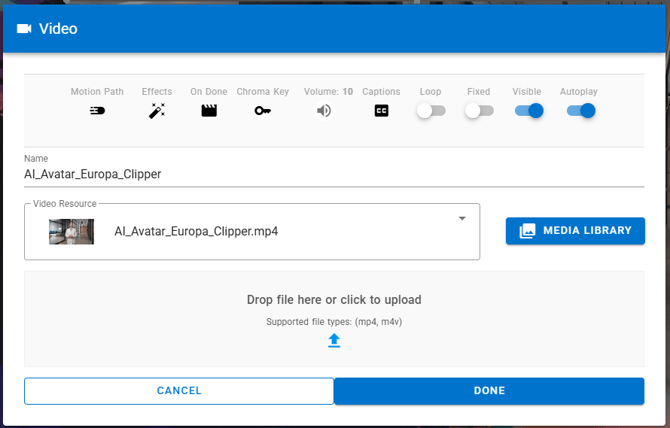Expand the Video Resource dropdown arrow
670x428 pixels.
462,219
